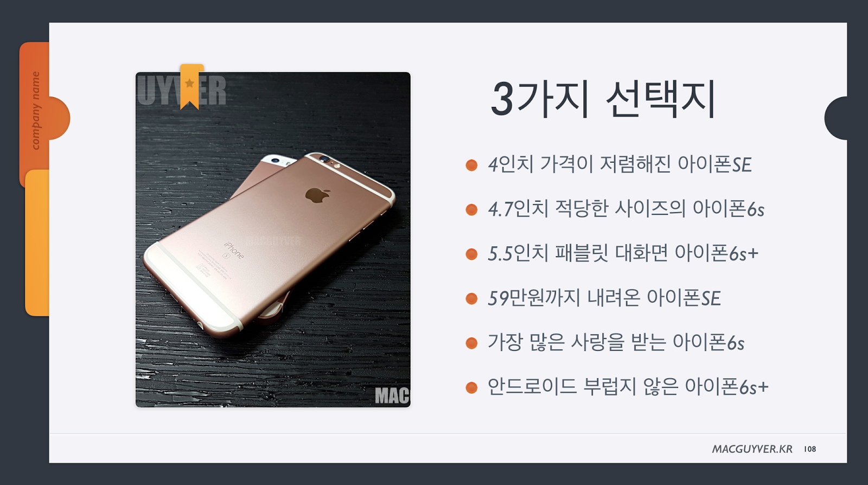Click the bullet next to 4.7인치 아이폰6s
Image resolution: width=868 pixels, height=485 pixels.
click(471, 209)
